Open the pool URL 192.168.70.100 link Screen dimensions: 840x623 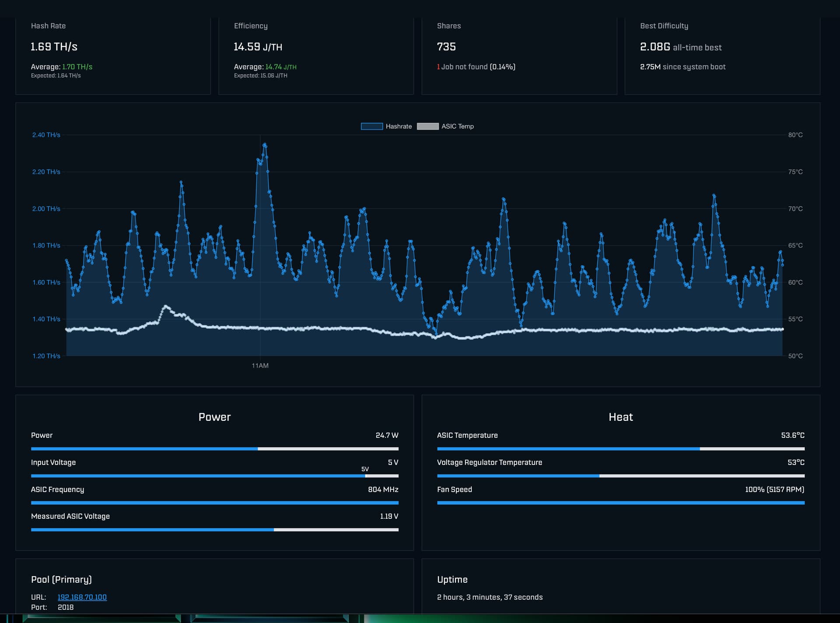82,597
